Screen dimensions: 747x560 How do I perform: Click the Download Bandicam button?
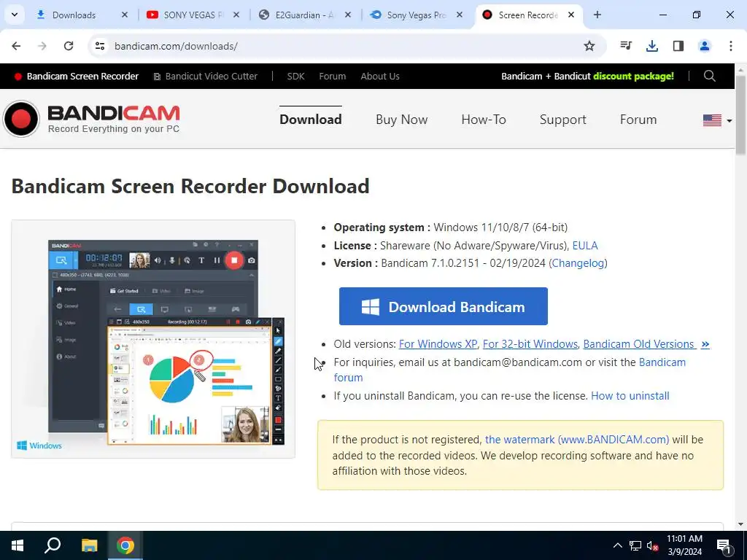coord(443,306)
